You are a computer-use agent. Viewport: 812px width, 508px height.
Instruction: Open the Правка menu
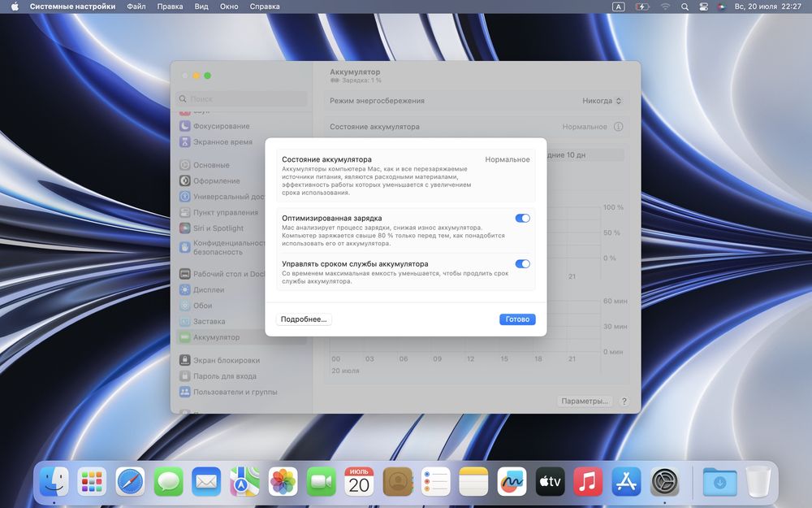tap(170, 7)
